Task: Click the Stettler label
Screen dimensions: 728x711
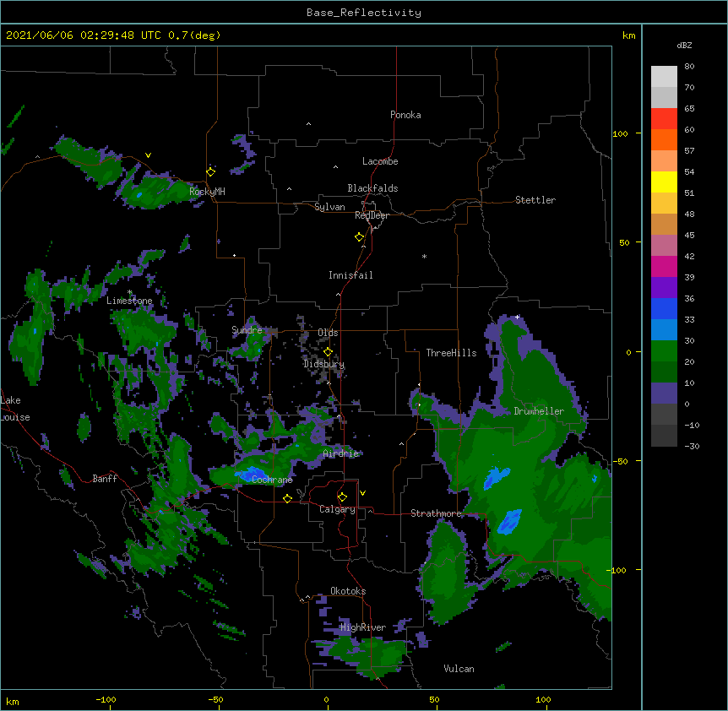Action: (535, 200)
